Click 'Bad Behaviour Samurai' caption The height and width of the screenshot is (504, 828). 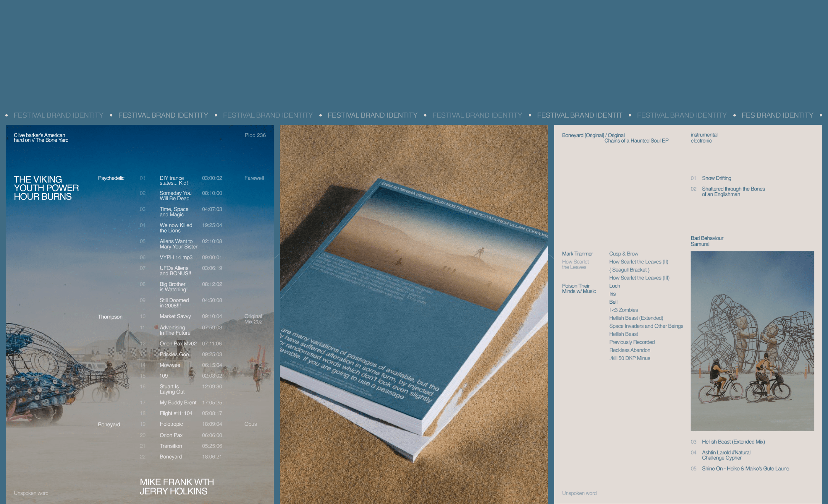(707, 241)
